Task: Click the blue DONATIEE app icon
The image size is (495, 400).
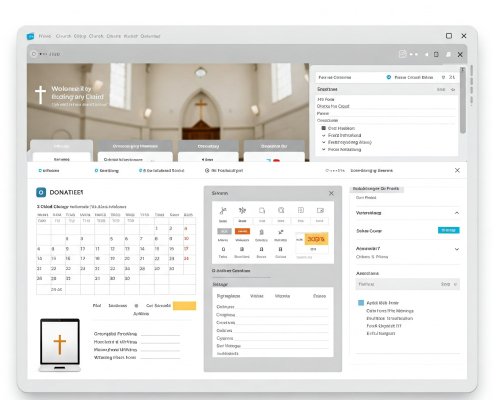Action: tap(41, 192)
